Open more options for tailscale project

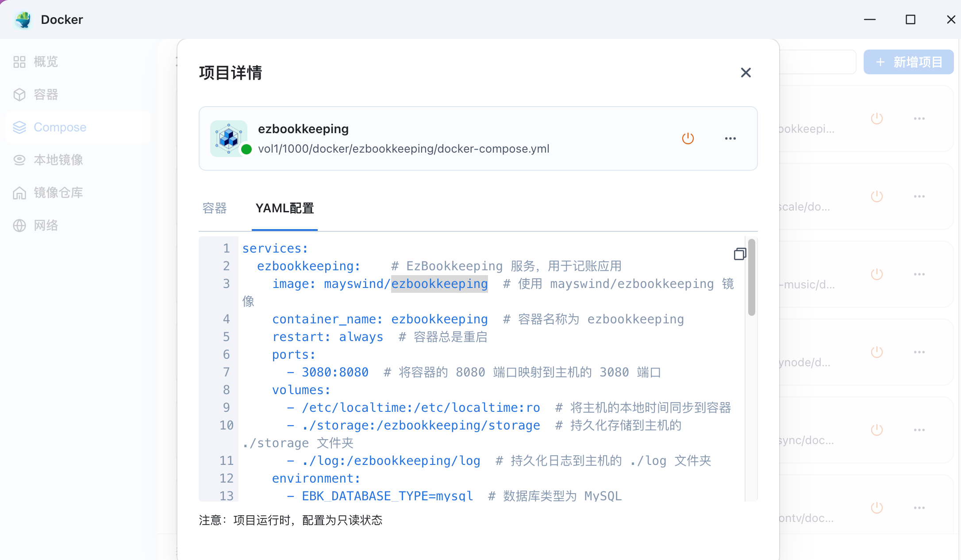[919, 196]
